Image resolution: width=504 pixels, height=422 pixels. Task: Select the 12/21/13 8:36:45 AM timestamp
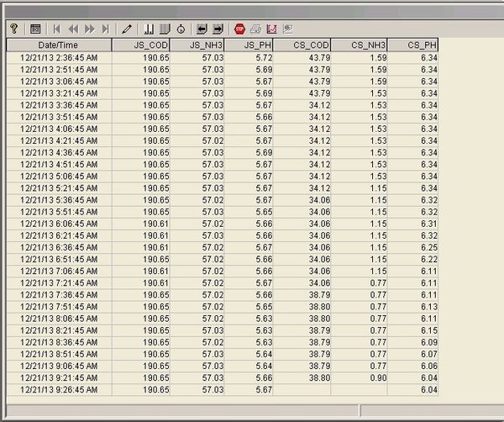[x=59, y=342]
